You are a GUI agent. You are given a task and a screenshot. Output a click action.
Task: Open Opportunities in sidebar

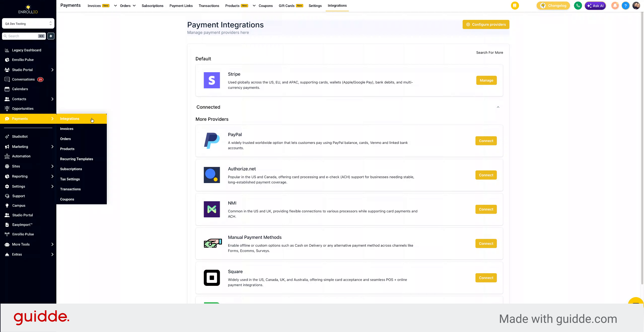click(23, 109)
